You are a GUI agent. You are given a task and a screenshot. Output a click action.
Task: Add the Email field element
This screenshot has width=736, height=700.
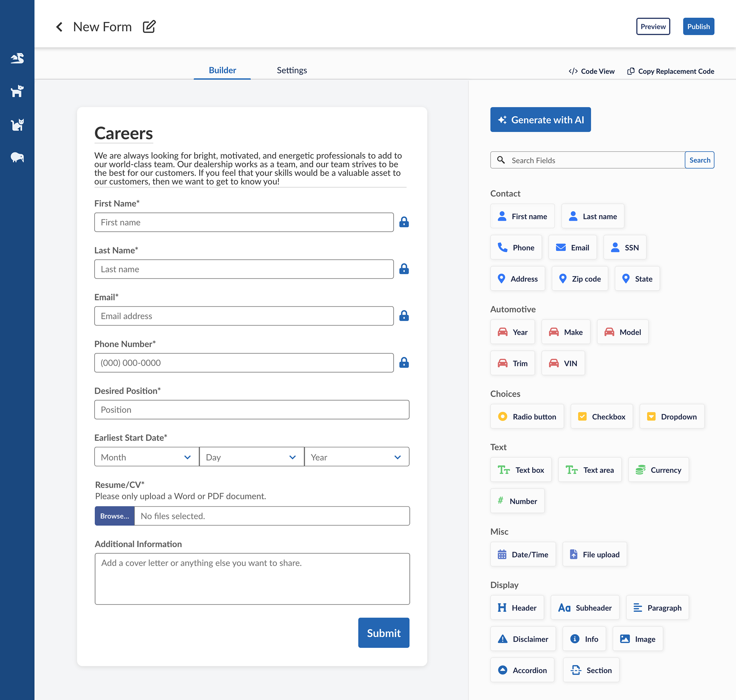572,248
